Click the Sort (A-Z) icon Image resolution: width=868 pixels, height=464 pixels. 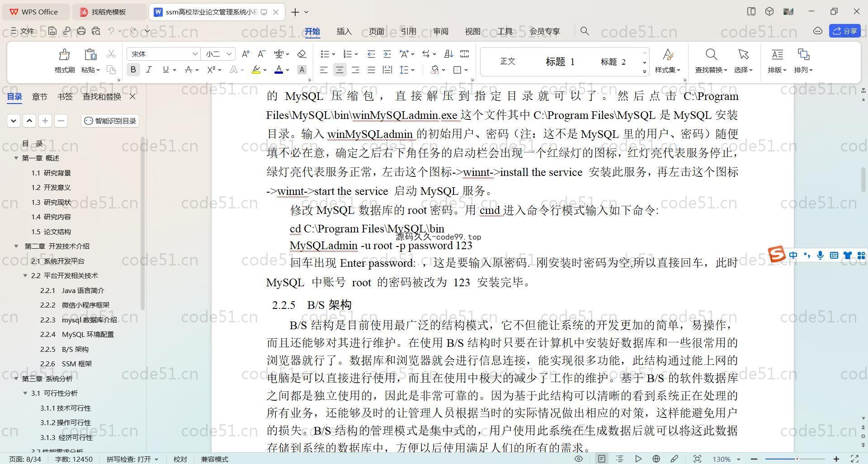(448, 54)
